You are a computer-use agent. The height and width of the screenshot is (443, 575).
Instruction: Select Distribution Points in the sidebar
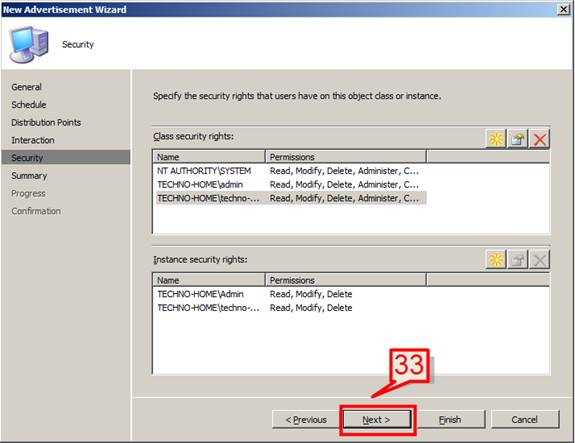(46, 122)
